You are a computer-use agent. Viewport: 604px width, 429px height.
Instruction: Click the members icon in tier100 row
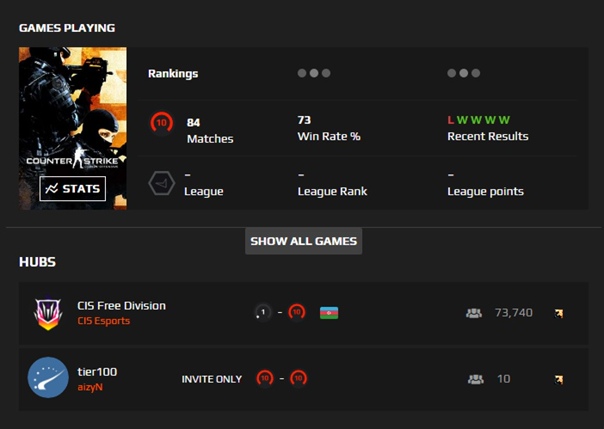point(474,379)
